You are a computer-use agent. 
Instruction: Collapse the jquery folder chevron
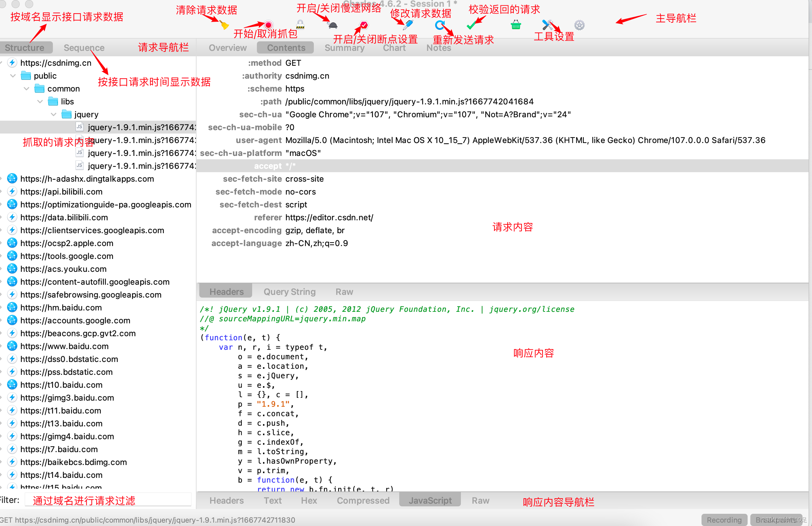pos(54,115)
